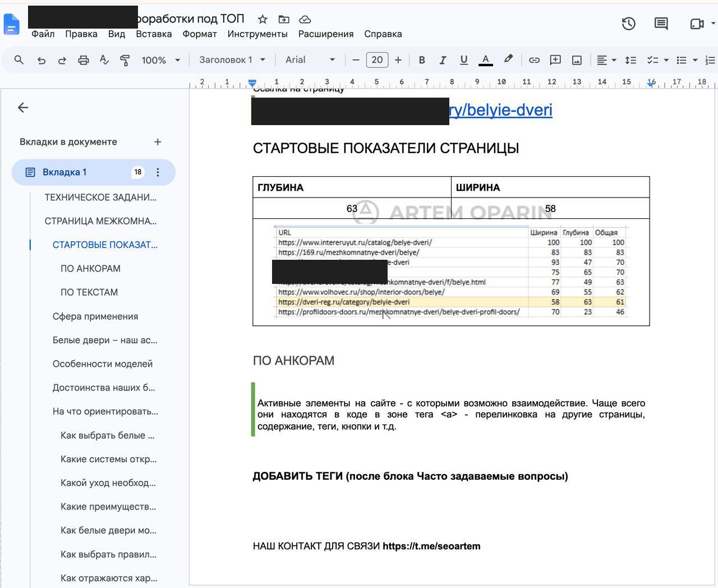Open the Справка menu
The width and height of the screenshot is (718, 588).
point(383,34)
